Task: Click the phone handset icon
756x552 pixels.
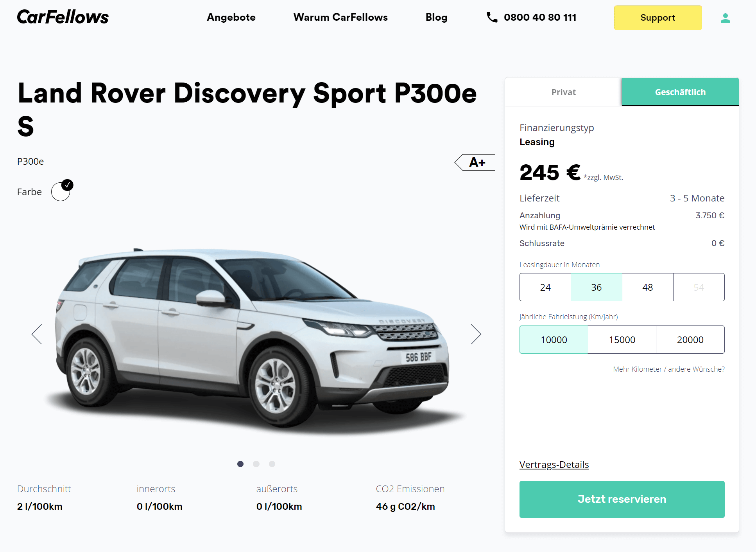Action: click(x=492, y=17)
